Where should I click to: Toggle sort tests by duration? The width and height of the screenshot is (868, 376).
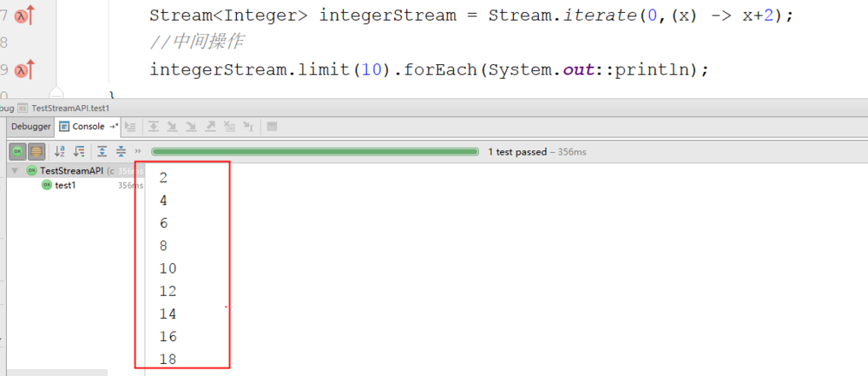coord(79,151)
